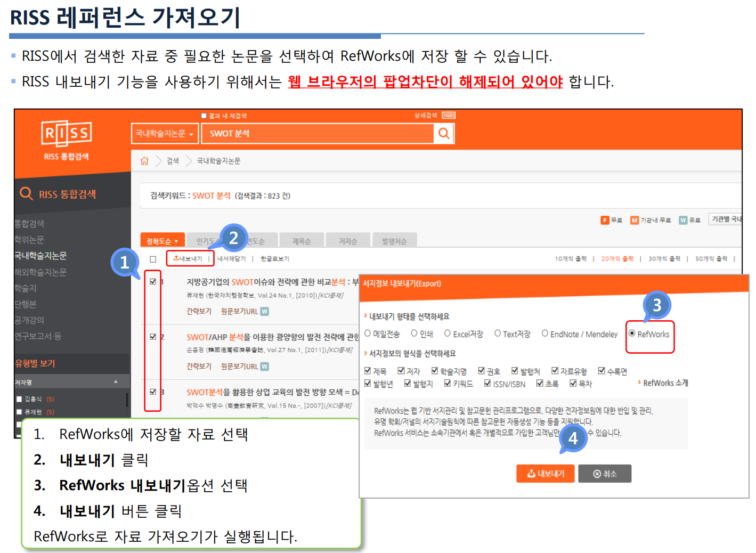The image size is (756, 553).
Task: Click the F 무료 legend icon
Action: (x=605, y=220)
